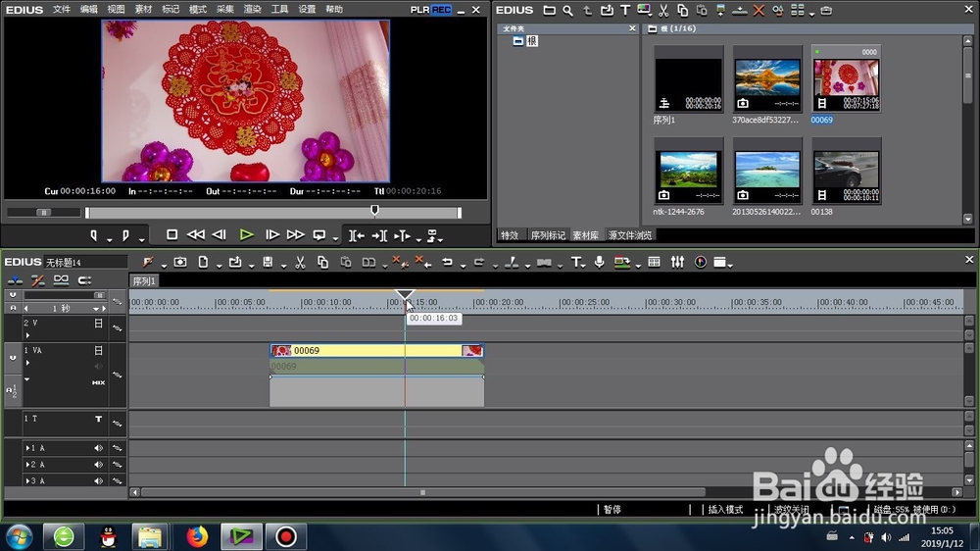
Task: Open the voice-over microphone tool
Action: point(600,262)
